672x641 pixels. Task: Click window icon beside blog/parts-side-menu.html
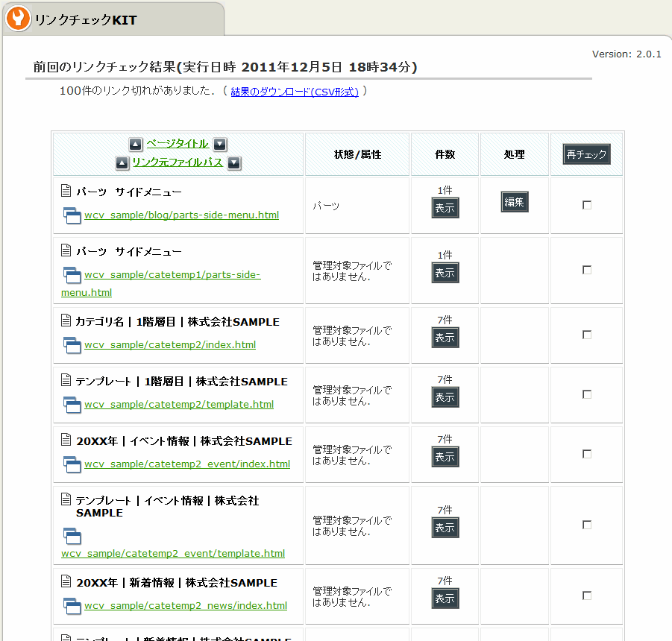(x=72, y=215)
